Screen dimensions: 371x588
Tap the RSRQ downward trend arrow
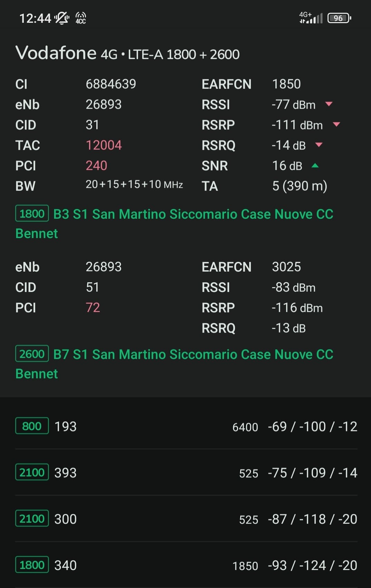(x=319, y=145)
